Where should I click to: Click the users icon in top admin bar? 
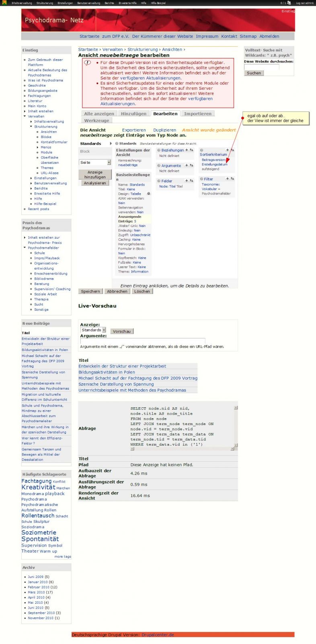[x=289, y=3]
